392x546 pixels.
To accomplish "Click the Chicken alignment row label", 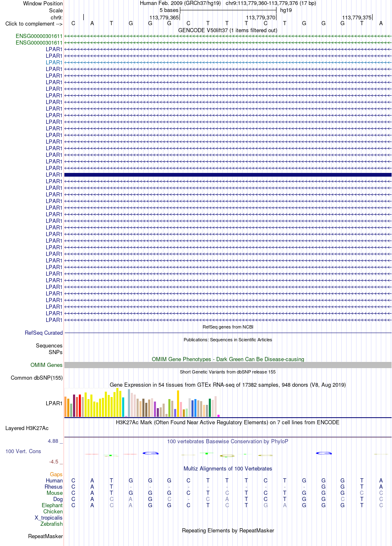I will click(x=53, y=511).
